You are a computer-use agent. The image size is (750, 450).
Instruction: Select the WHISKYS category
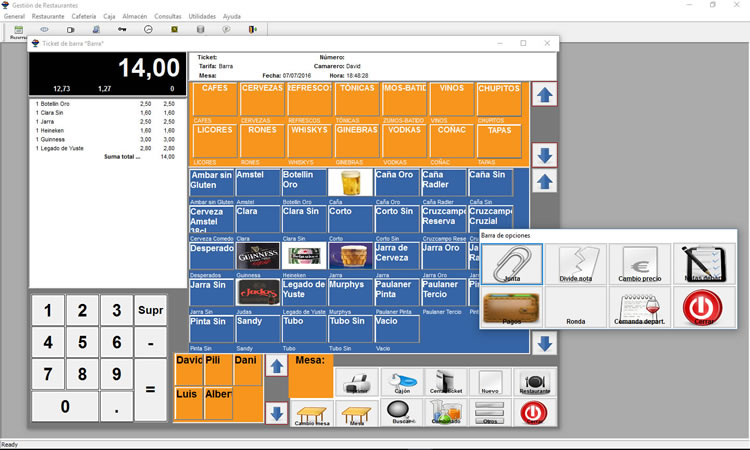point(309,141)
